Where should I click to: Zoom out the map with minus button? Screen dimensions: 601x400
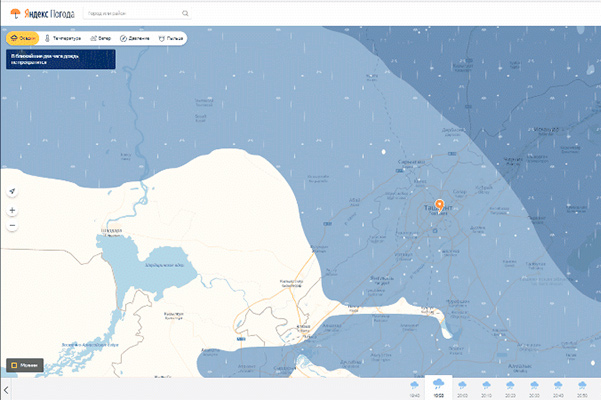12,226
